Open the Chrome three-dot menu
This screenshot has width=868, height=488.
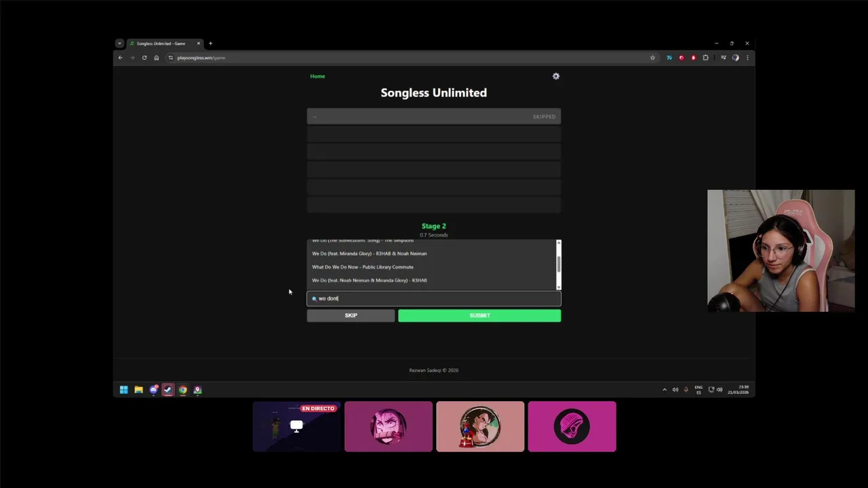(x=747, y=58)
